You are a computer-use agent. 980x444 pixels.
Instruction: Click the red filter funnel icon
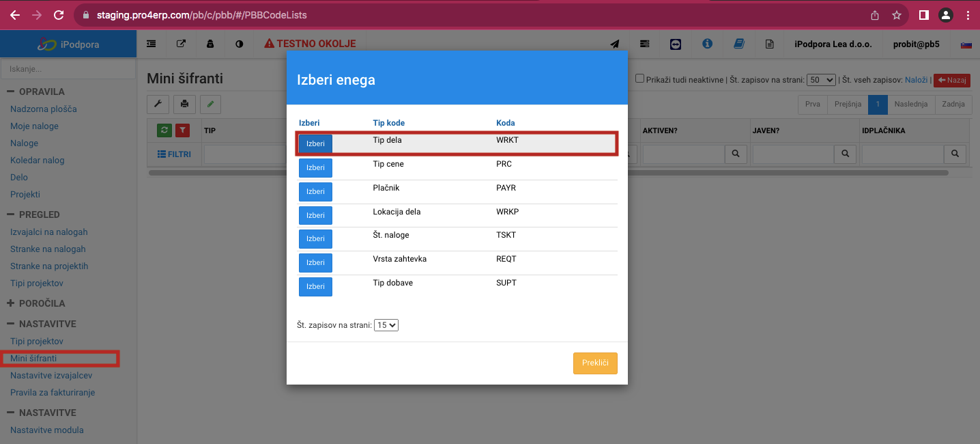coord(182,130)
